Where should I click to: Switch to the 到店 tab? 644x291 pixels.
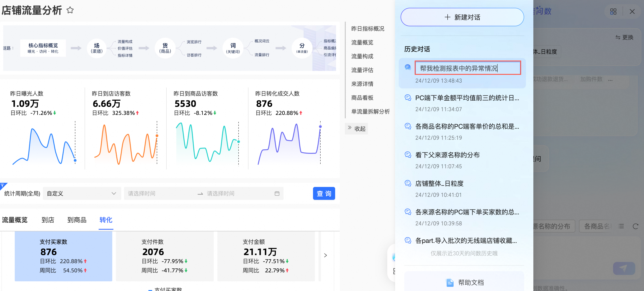tap(48, 220)
